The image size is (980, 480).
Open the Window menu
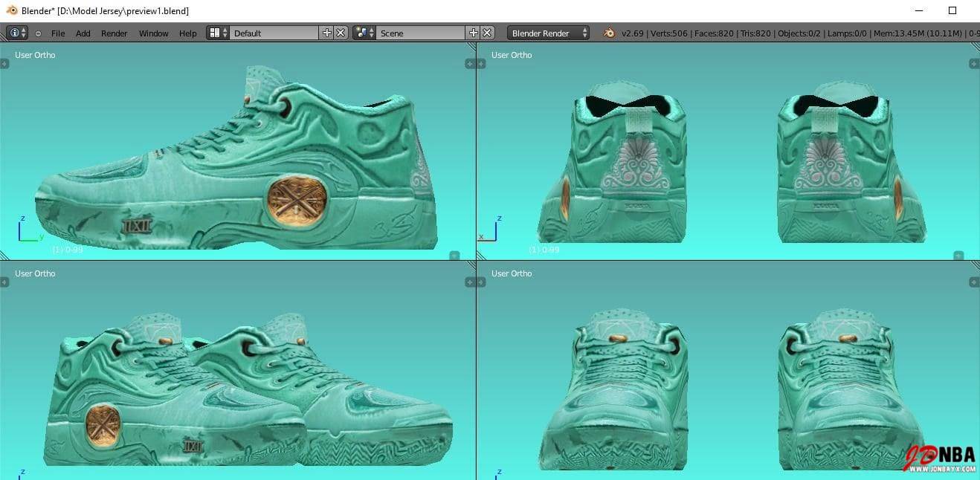(154, 33)
